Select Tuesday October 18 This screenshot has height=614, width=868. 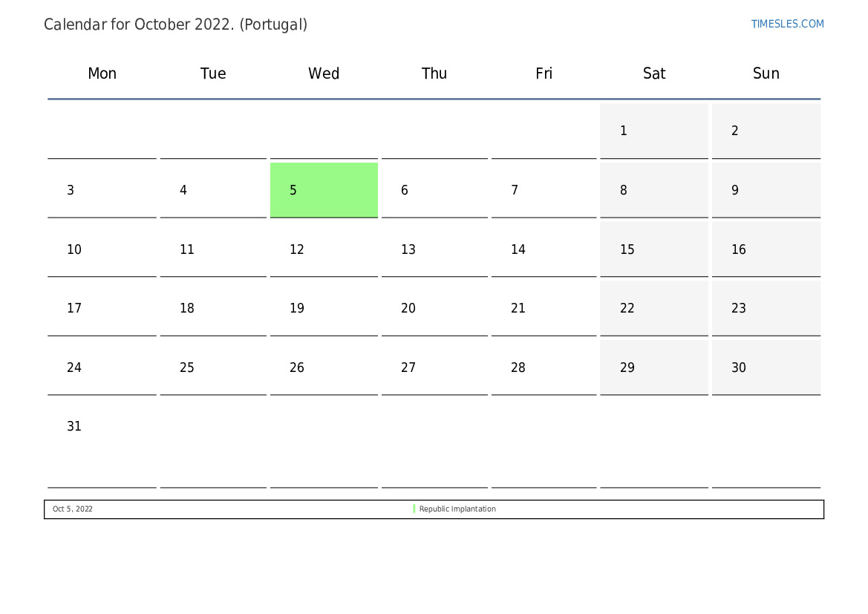pos(213,308)
